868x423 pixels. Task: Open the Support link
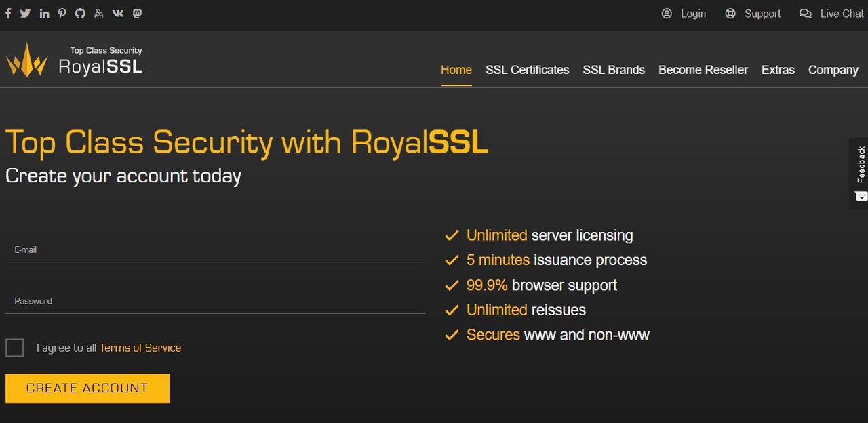click(762, 14)
